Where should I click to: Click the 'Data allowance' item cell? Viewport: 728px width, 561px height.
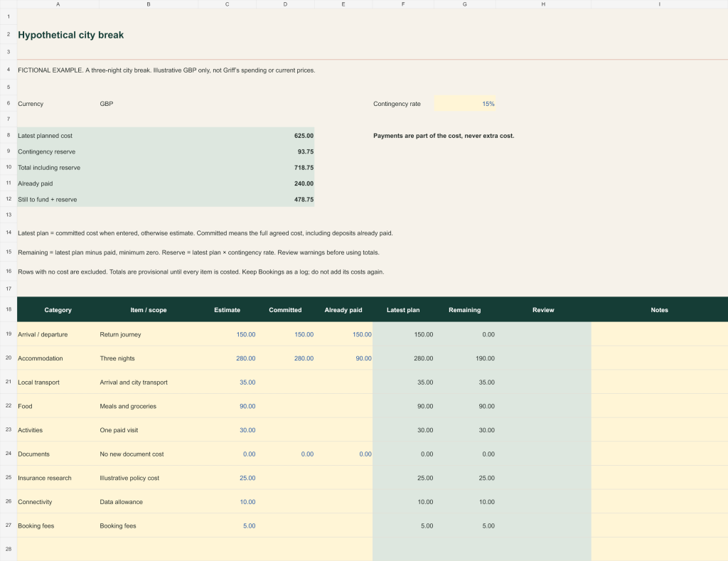(x=149, y=501)
